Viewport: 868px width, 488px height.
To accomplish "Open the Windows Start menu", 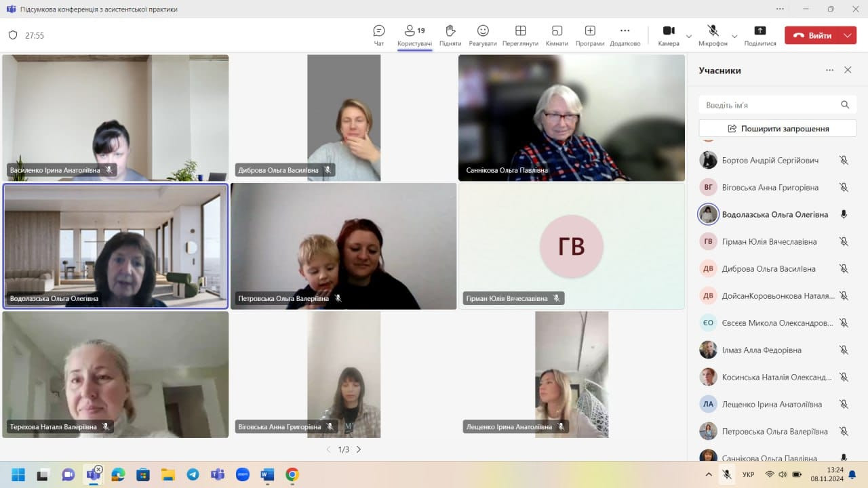I will 18,474.
